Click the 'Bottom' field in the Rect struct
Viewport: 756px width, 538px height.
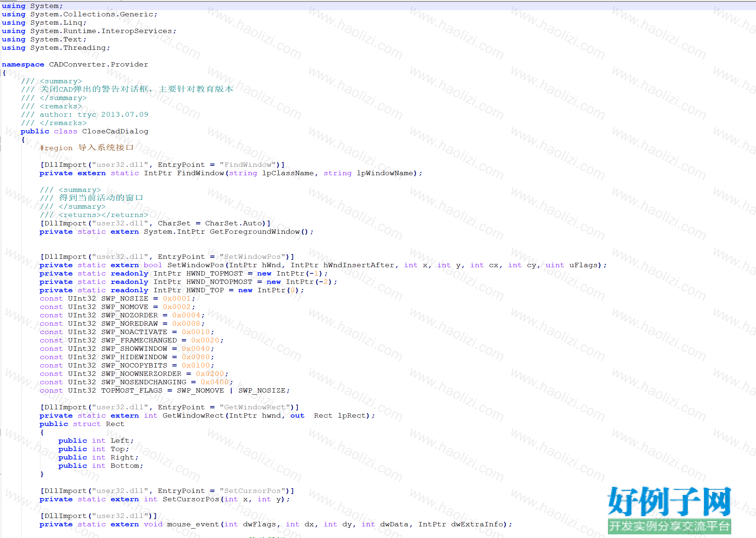125,466
